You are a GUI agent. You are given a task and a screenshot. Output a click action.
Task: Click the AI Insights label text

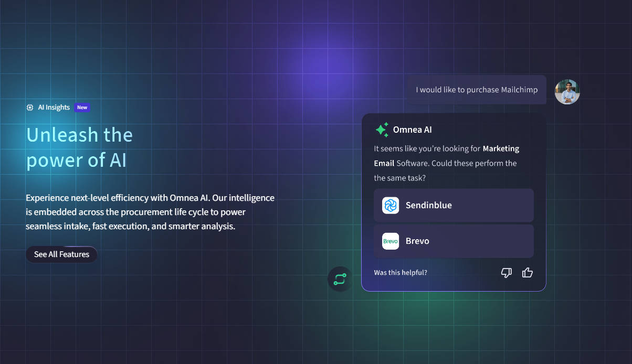click(x=54, y=108)
